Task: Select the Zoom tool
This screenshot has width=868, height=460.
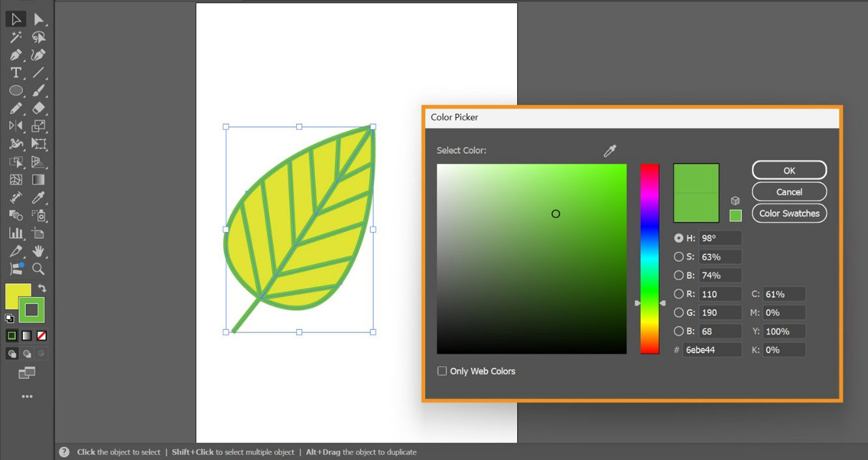Action: (39, 268)
